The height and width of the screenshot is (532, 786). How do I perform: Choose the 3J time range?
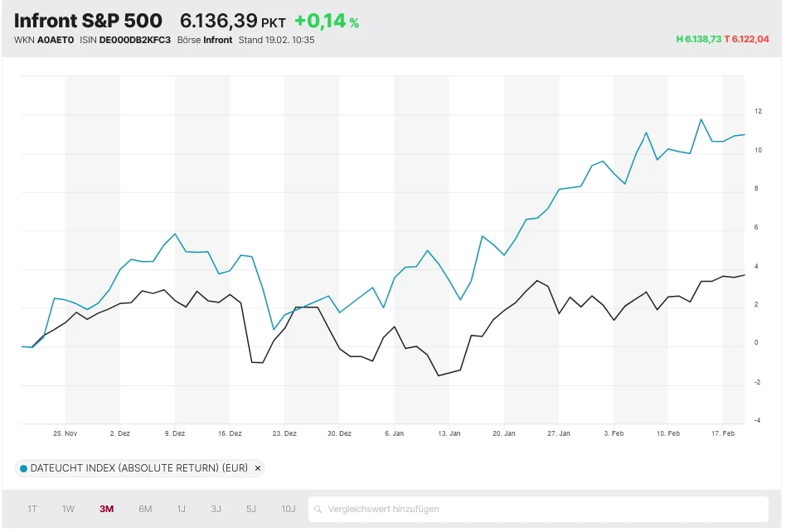[x=216, y=509]
